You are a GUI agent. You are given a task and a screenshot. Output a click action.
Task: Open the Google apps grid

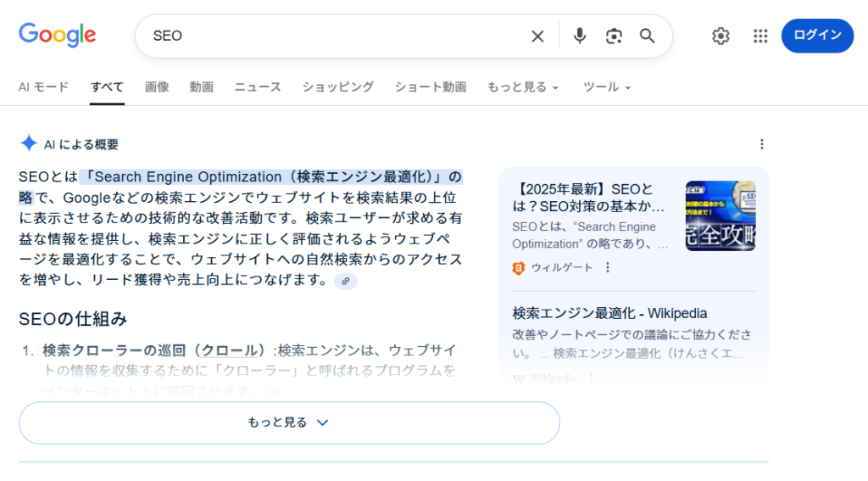coord(760,36)
